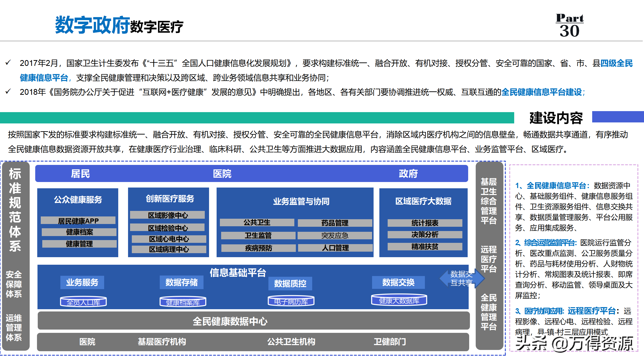This screenshot has width=644, height=362.
Task: Click the 健康档案库 database cylinder
Action: 183,302
